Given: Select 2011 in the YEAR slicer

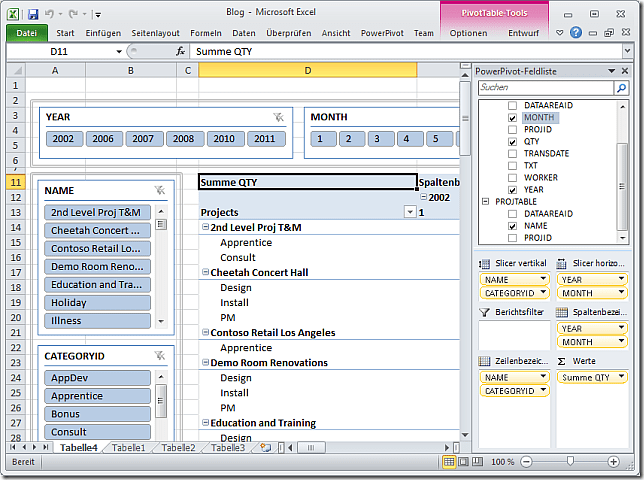Looking at the screenshot, I should (x=264, y=139).
